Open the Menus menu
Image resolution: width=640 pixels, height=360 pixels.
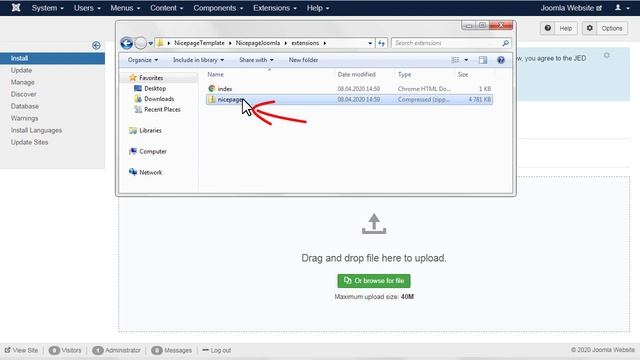coord(125,8)
